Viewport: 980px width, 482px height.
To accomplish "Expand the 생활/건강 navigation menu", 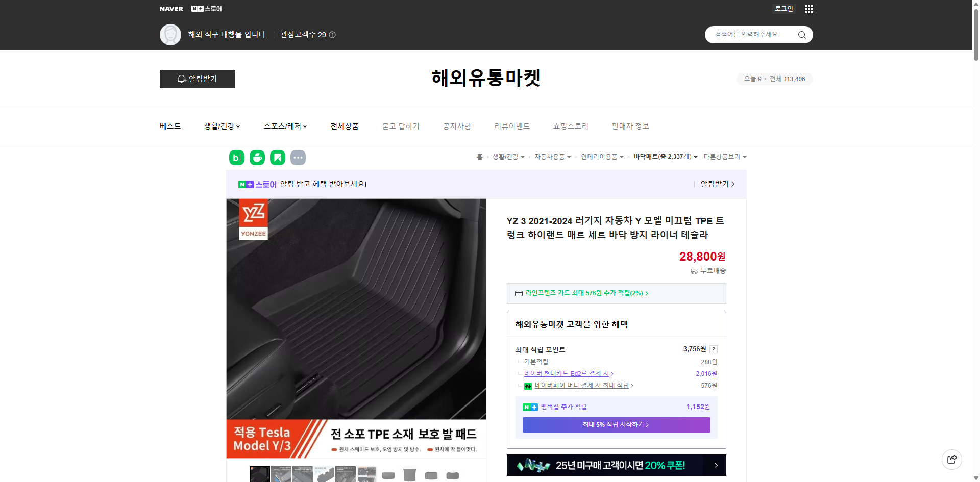I will coord(222,126).
